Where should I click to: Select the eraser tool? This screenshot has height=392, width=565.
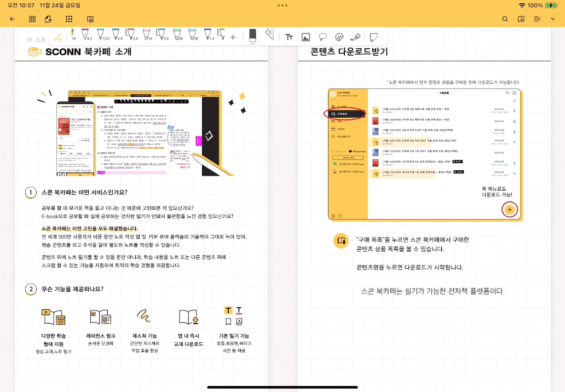(x=252, y=36)
